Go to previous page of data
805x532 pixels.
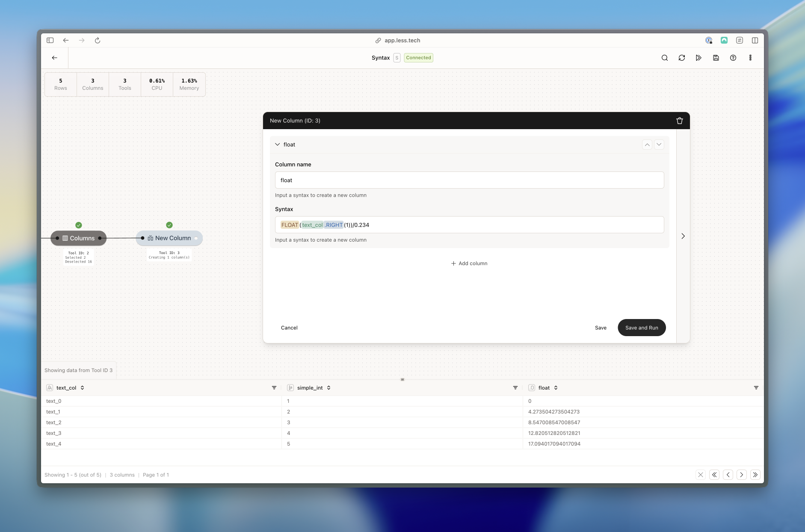coord(728,475)
